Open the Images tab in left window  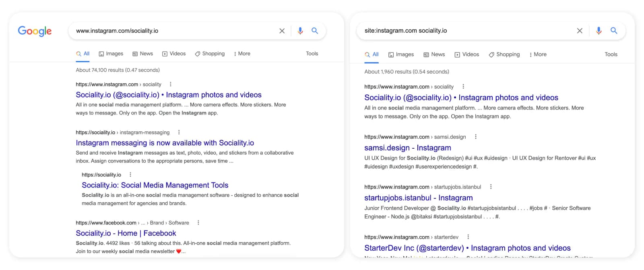tap(111, 54)
